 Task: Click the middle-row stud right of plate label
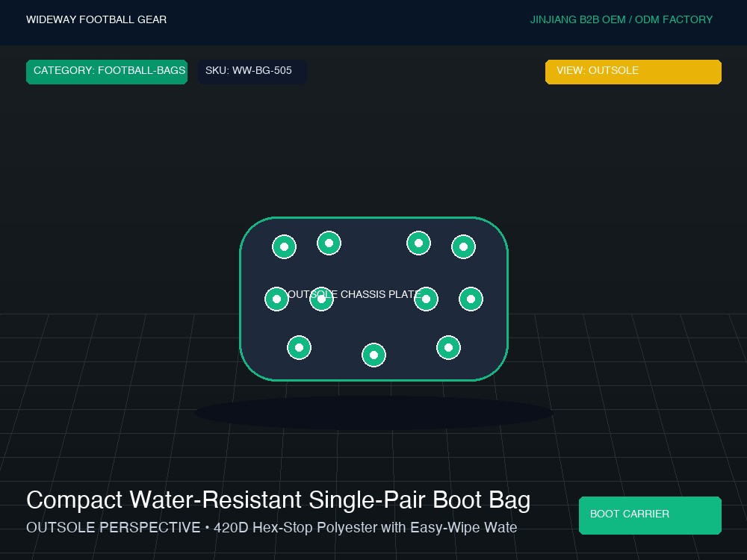tap(427, 299)
